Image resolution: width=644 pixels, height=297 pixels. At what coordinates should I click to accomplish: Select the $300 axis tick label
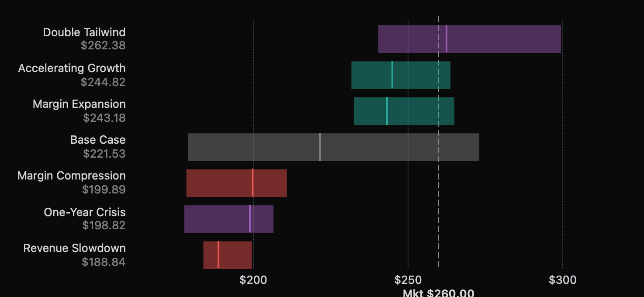pos(563,280)
